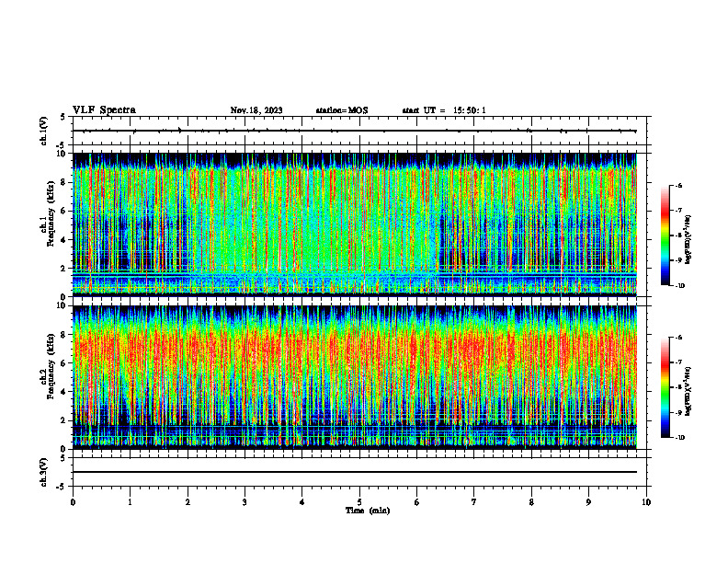This screenshot has height=563, width=728.
Task: Click the '-5' tick on ch.3(V) axis
Action: tap(62, 487)
